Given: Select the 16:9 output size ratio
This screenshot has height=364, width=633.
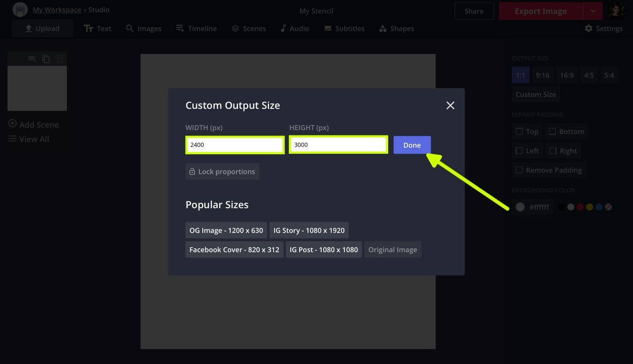Looking at the screenshot, I should [x=567, y=75].
